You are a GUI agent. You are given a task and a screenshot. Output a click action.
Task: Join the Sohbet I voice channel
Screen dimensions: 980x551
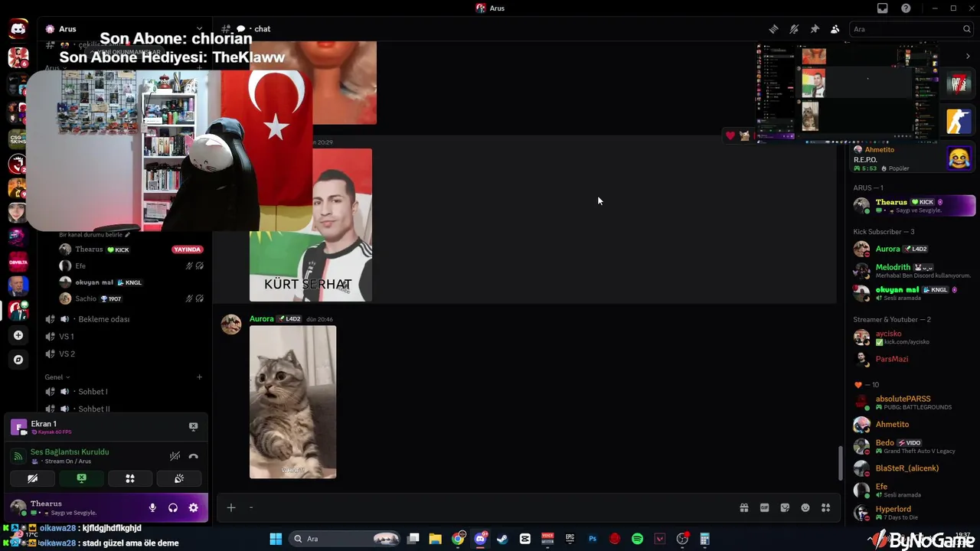coord(93,392)
